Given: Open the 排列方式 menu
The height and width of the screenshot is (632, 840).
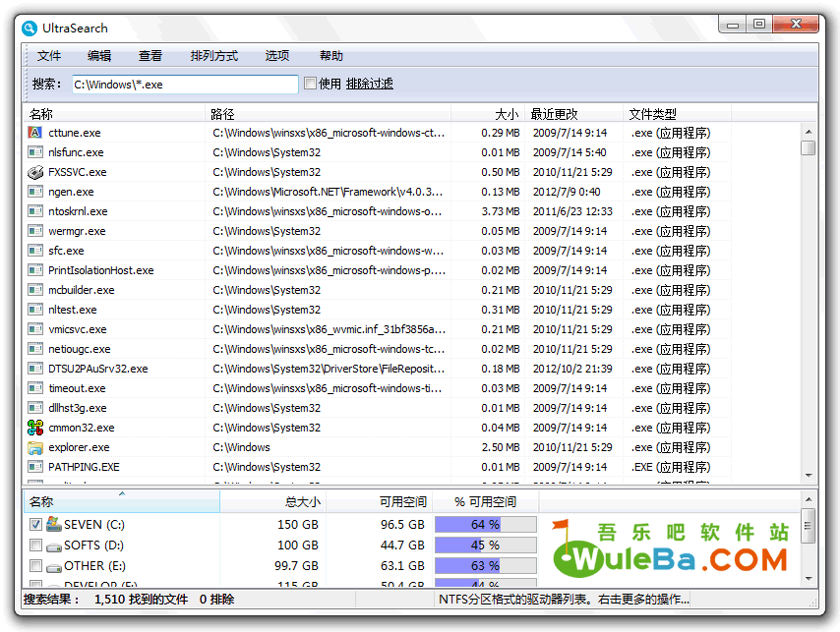Looking at the screenshot, I should [214, 56].
